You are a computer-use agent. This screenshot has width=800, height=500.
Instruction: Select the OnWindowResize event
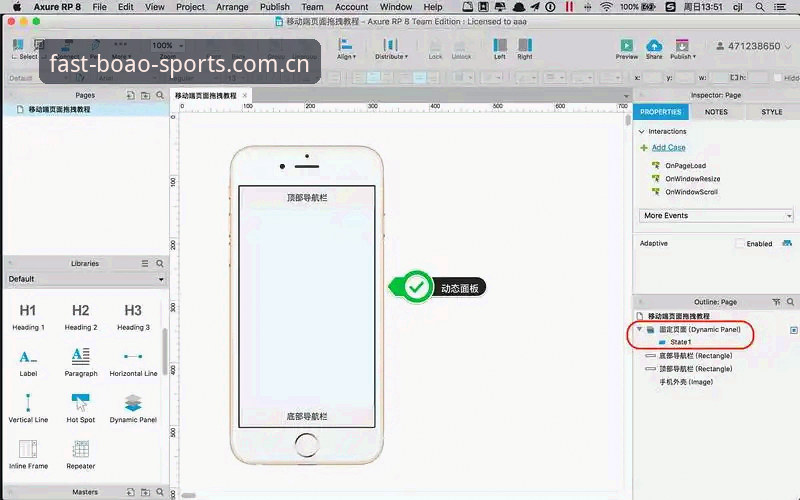click(x=693, y=179)
